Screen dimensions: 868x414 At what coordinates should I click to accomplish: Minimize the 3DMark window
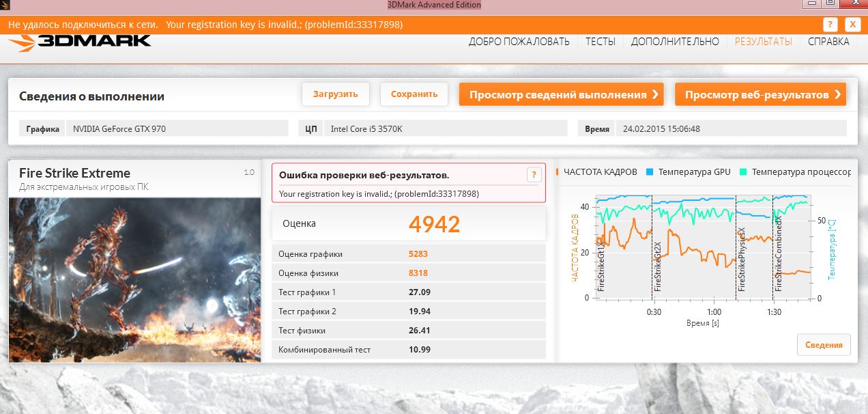(x=811, y=4)
